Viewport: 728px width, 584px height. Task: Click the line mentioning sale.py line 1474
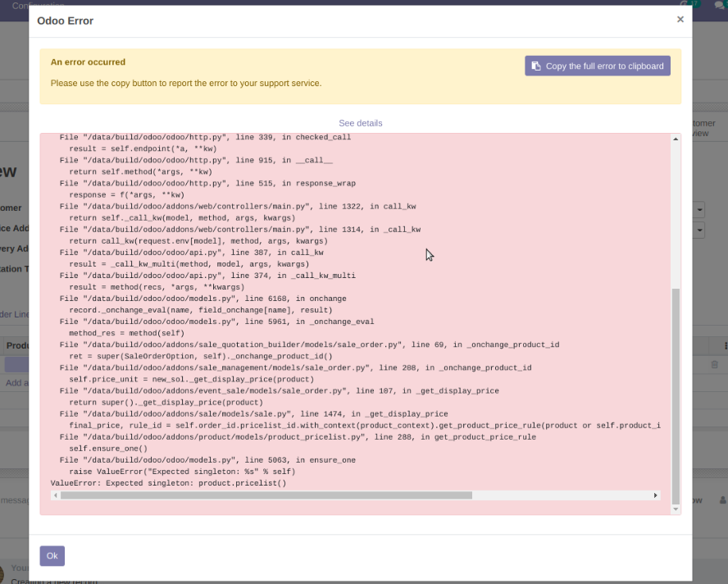(x=253, y=414)
